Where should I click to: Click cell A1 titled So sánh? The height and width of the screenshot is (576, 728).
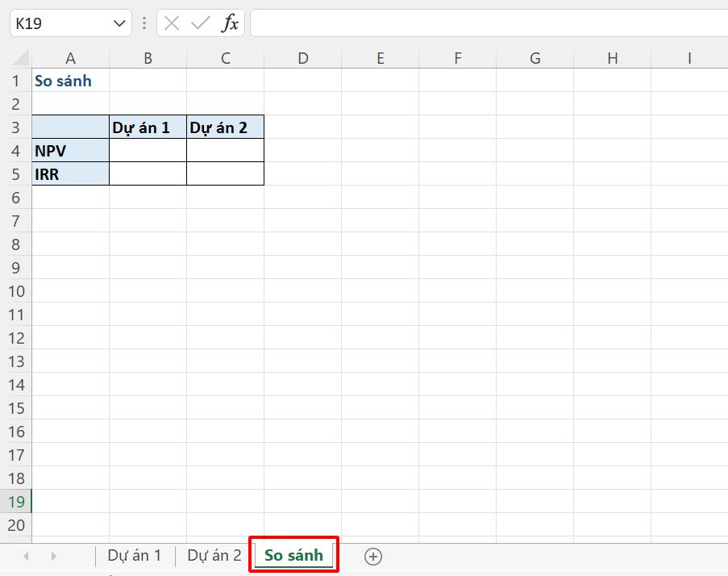(x=71, y=81)
